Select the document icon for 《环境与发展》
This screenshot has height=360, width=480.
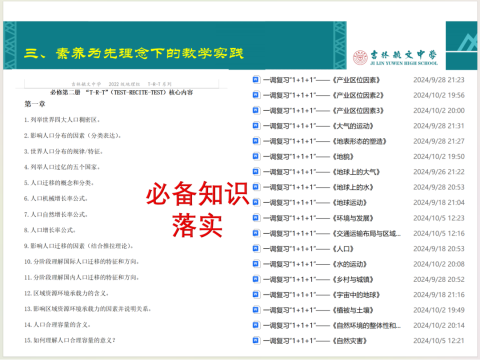coord(256,218)
